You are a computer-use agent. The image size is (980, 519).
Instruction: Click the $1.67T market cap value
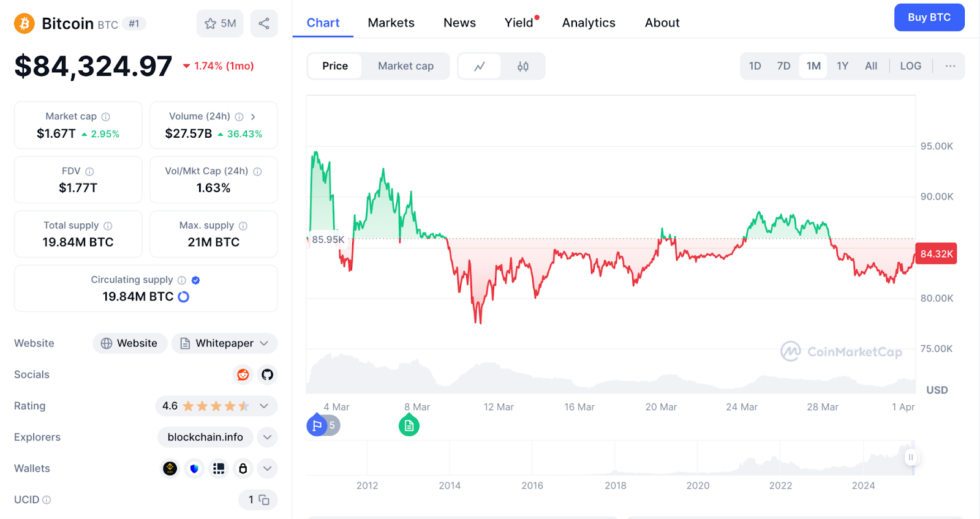(x=56, y=133)
